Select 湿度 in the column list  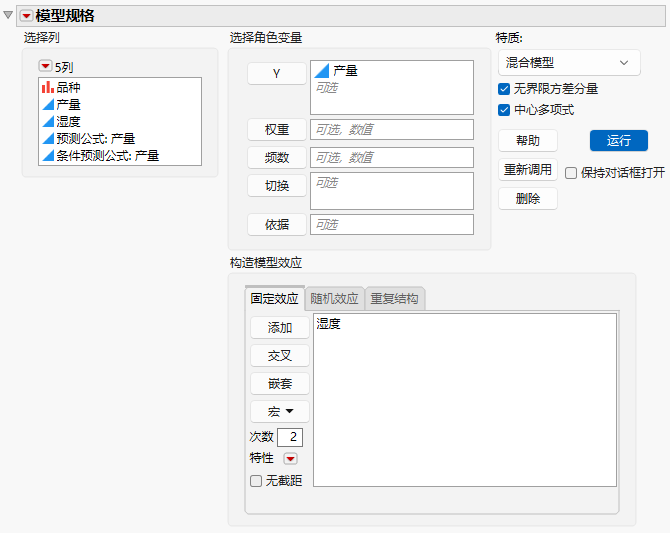click(68, 121)
